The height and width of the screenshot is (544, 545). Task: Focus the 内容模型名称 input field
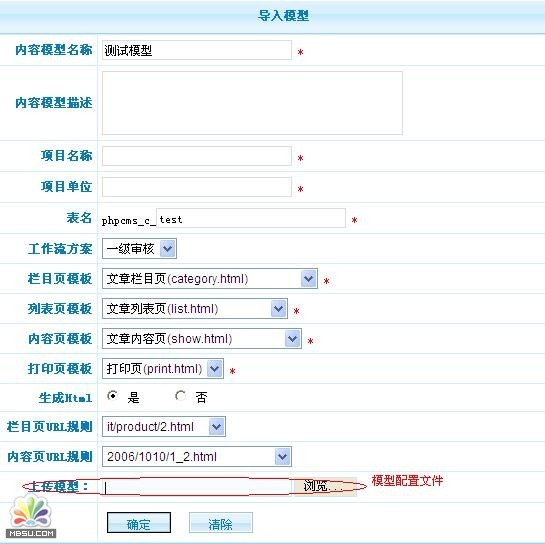point(197,50)
